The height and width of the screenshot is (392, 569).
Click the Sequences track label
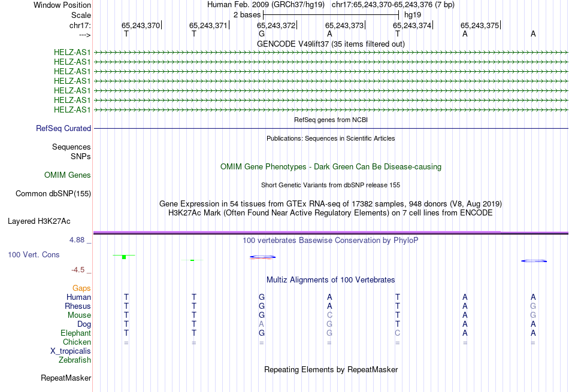click(x=71, y=147)
